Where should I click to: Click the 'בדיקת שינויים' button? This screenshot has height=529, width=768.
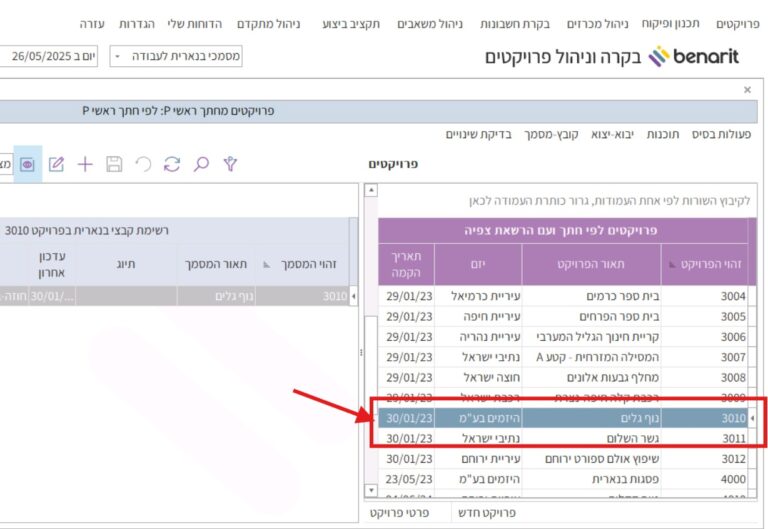[x=478, y=134]
